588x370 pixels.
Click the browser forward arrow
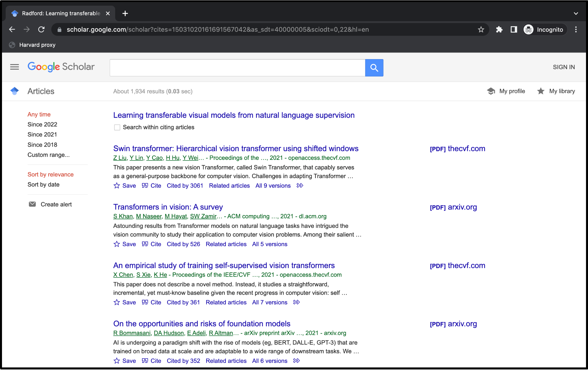[27, 29]
